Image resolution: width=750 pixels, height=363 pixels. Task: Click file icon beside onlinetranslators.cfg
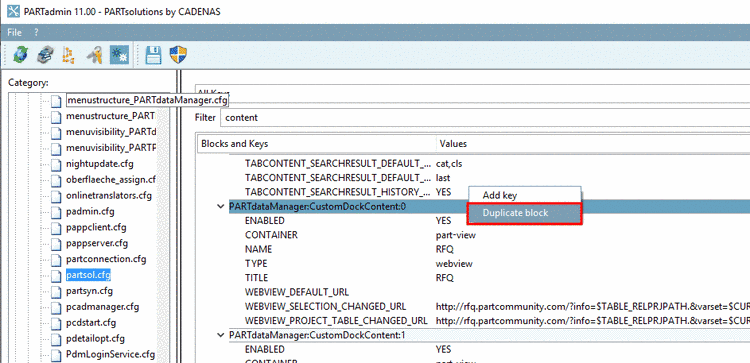(x=57, y=196)
